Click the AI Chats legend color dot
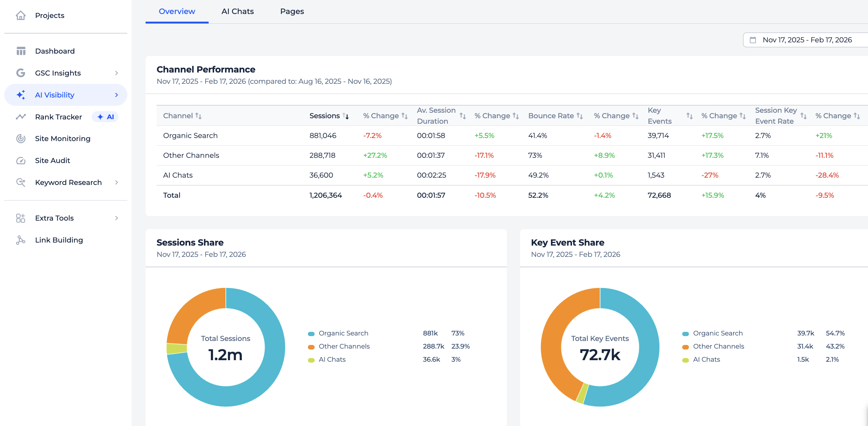Image resolution: width=868 pixels, height=426 pixels. click(311, 360)
